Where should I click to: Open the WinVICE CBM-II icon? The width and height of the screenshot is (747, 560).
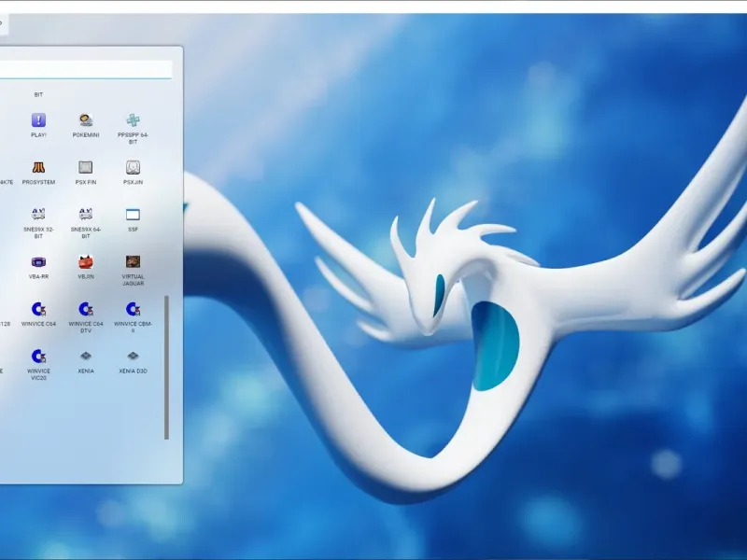point(133,309)
